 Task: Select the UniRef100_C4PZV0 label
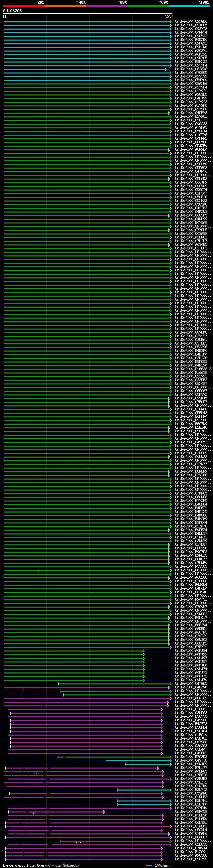(x=191, y=687)
